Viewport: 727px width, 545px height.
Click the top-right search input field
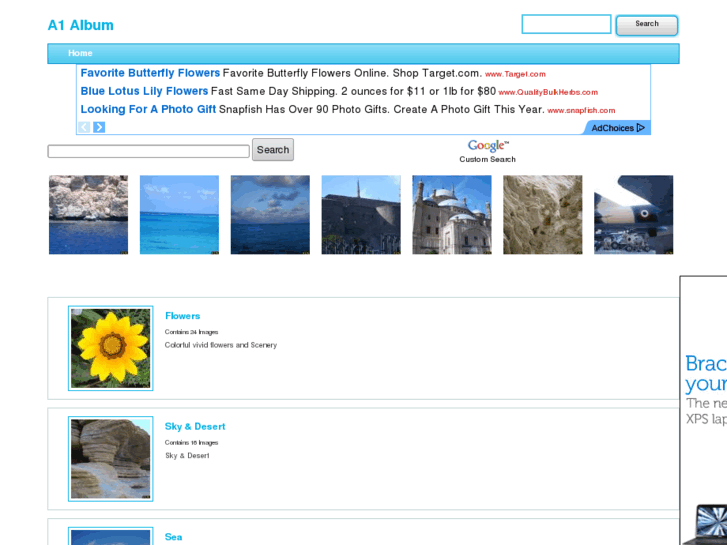[566, 24]
